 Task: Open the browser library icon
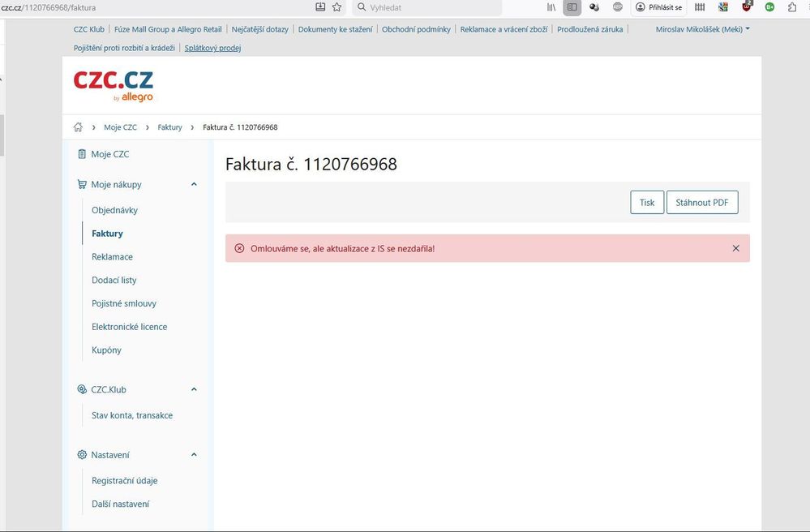(551, 7)
